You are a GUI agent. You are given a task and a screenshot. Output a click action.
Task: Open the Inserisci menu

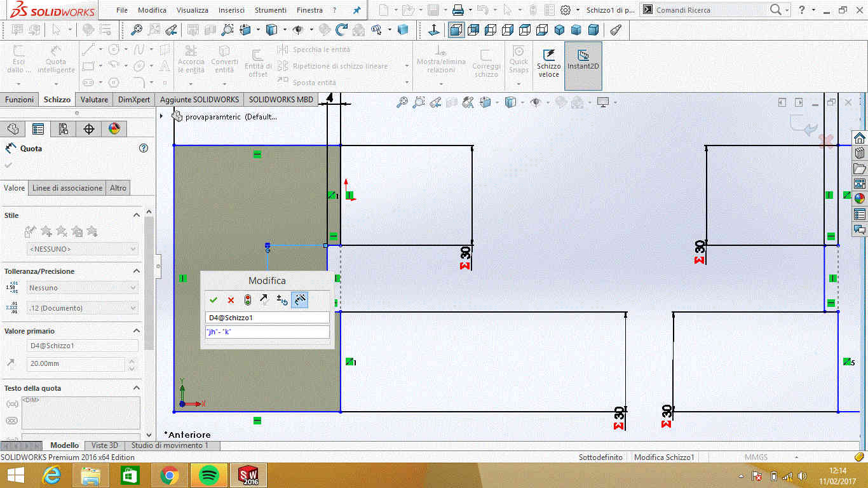[231, 10]
